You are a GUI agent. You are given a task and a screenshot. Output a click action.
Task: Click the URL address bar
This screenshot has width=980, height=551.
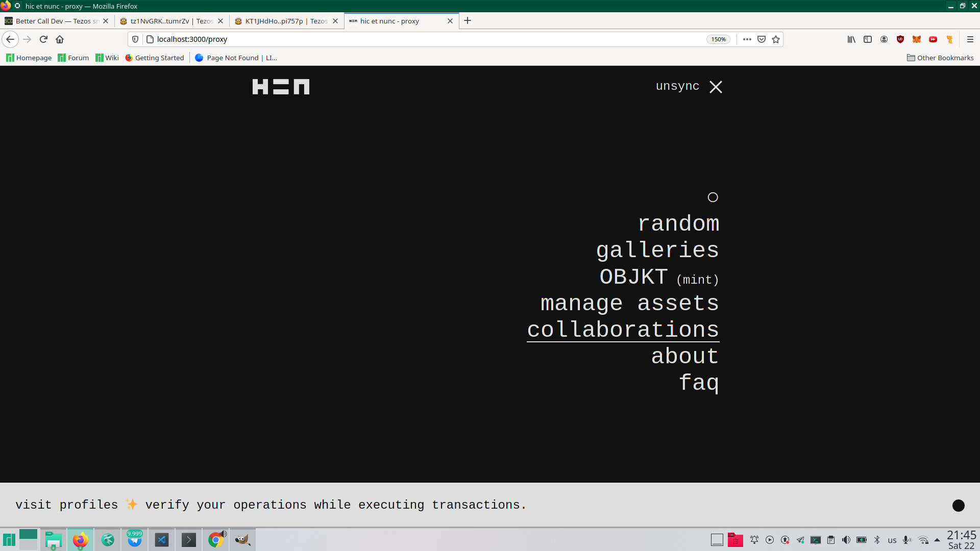coord(408,39)
